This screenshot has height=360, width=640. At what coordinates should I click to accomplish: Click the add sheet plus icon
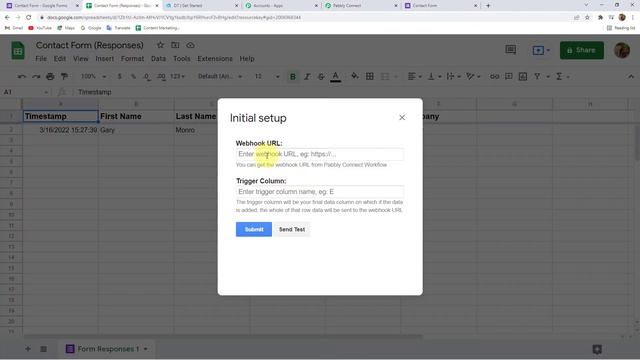coord(28,349)
